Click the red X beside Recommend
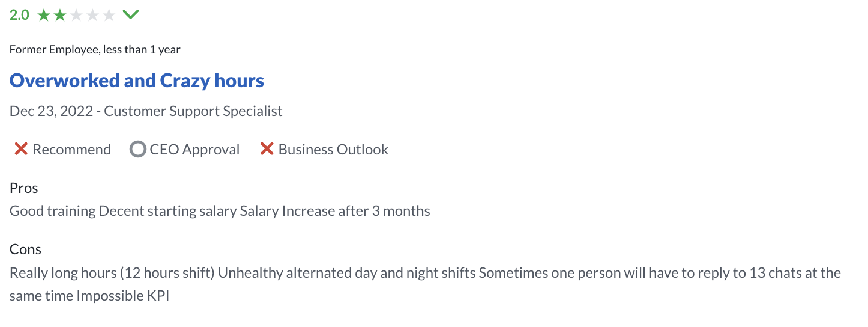 coord(21,149)
